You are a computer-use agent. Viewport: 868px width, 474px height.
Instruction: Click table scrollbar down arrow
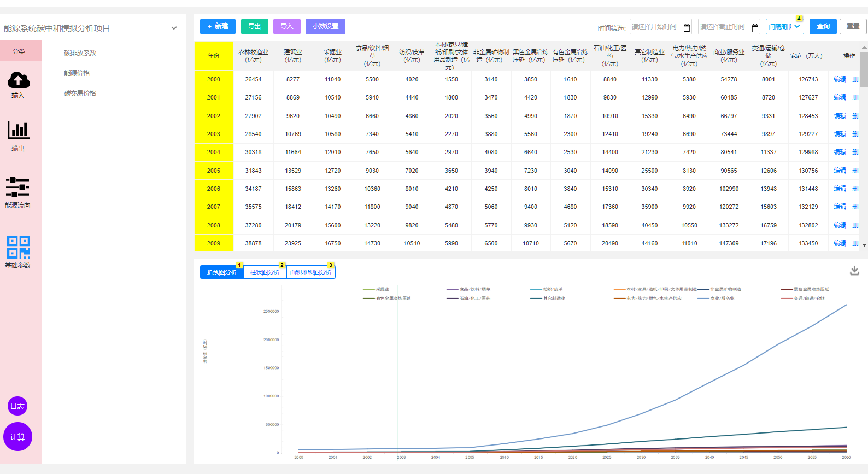pyautogui.click(x=864, y=245)
